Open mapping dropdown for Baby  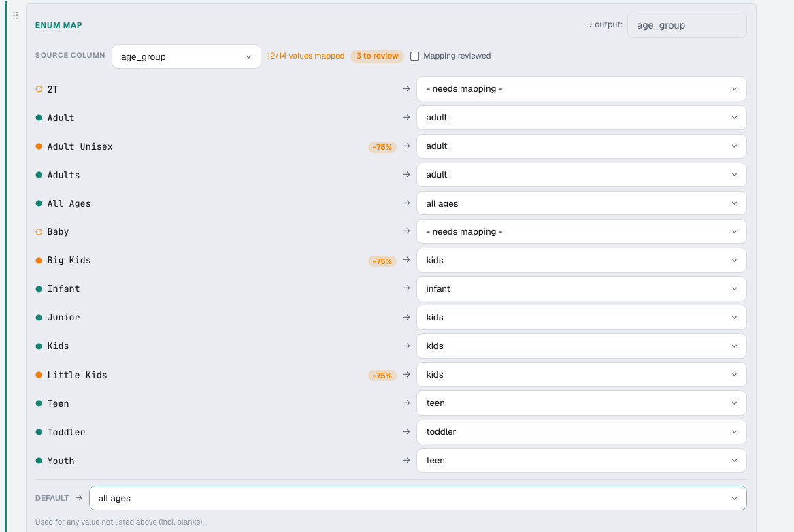click(x=581, y=232)
